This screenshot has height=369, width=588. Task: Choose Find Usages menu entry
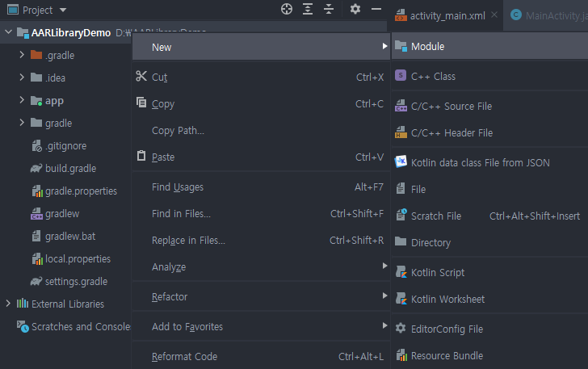click(x=262, y=187)
